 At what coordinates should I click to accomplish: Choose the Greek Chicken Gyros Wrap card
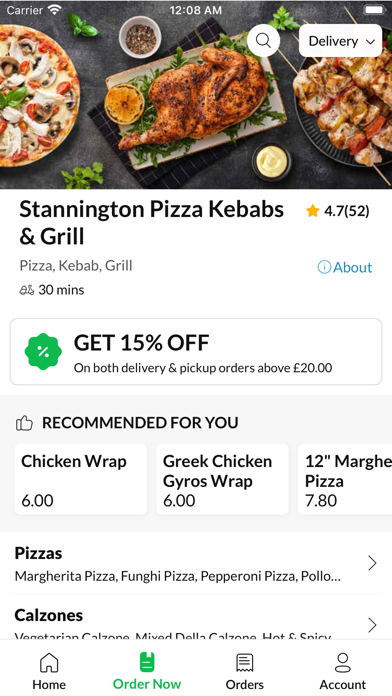click(x=222, y=479)
